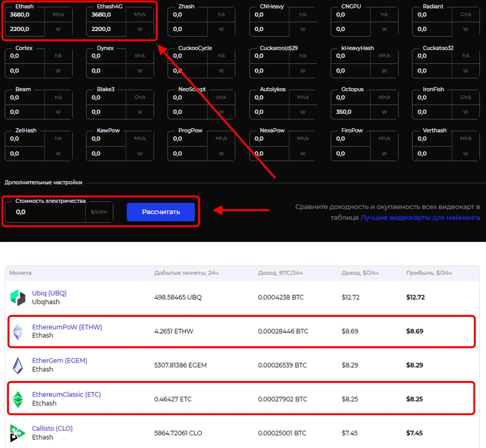Focus the CNHeavy hashrate field
The image size is (486, 448).
[x=269, y=15]
